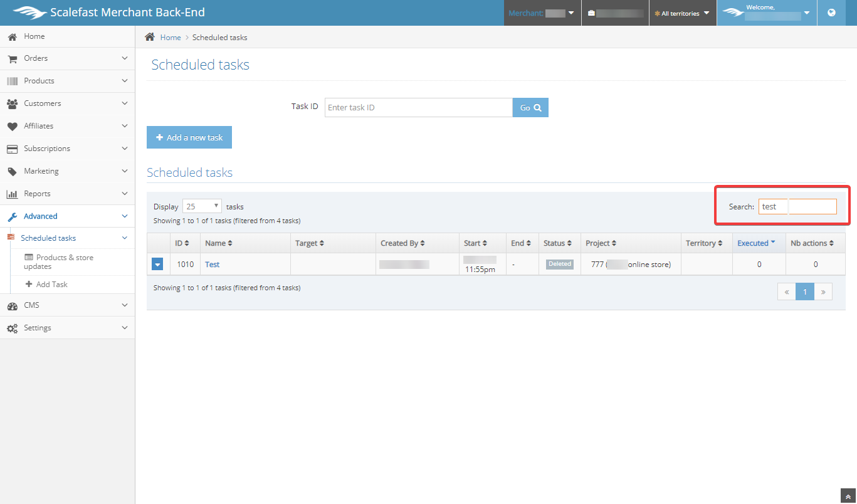Open the CMS sidebar menu
This screenshot has height=504, width=857.
click(67, 305)
